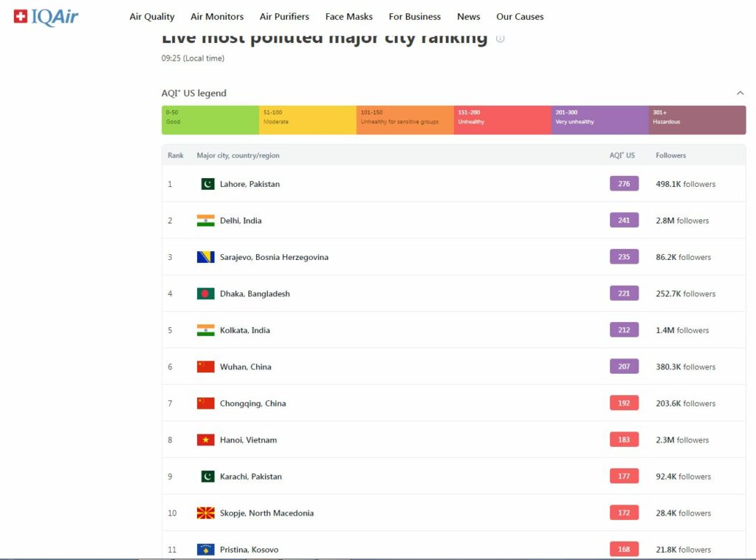
Task: Open Delhi, India city link
Action: click(241, 220)
